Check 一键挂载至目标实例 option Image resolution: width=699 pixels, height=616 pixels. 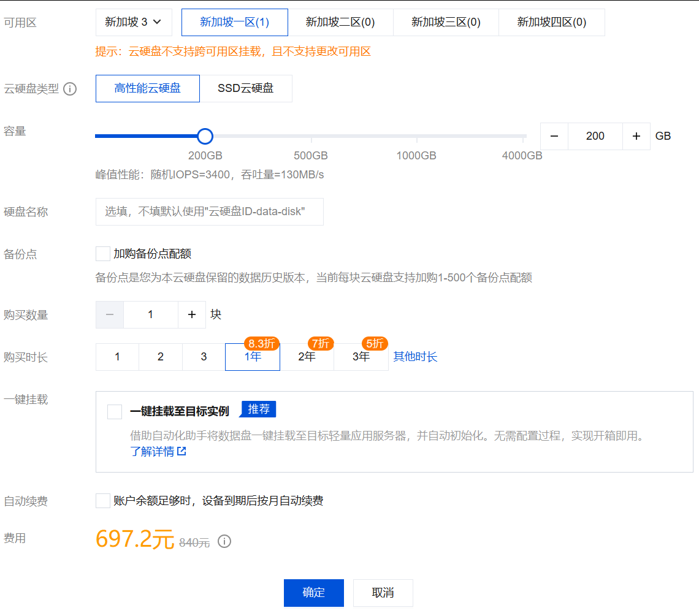(115, 411)
